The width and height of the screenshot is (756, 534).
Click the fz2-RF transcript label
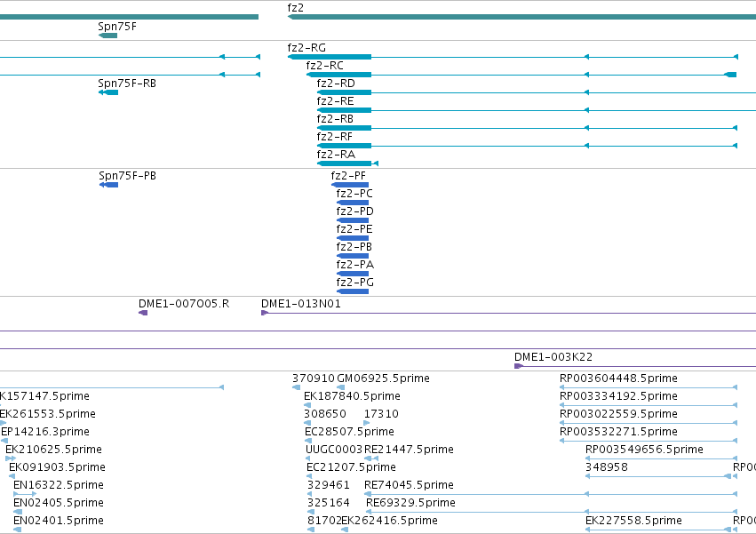click(335, 137)
